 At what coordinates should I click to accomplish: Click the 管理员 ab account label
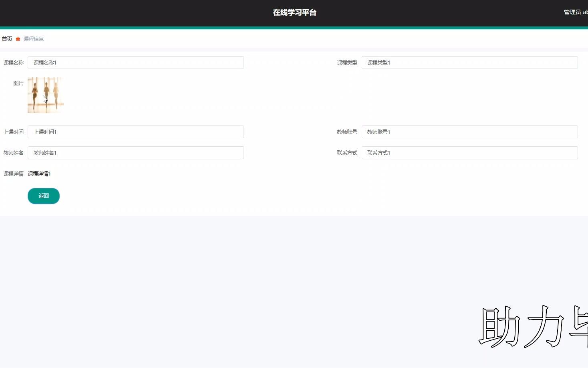574,12
